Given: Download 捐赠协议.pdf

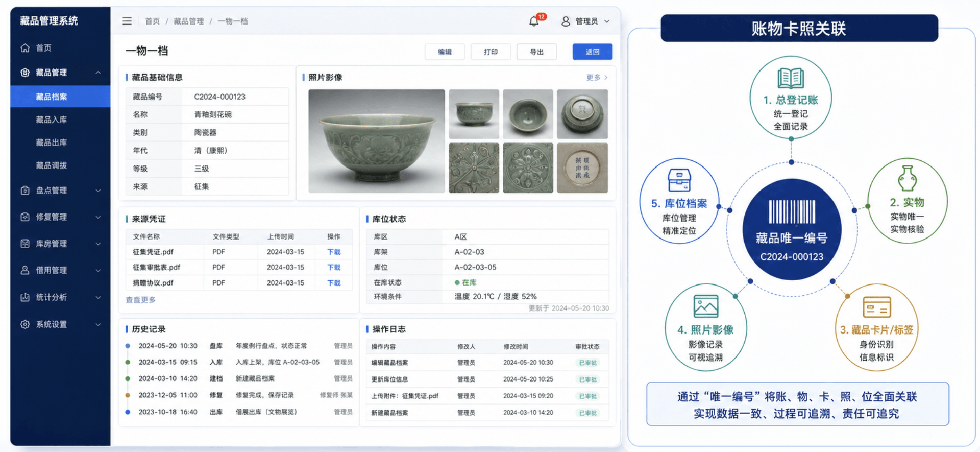Looking at the screenshot, I should (334, 282).
